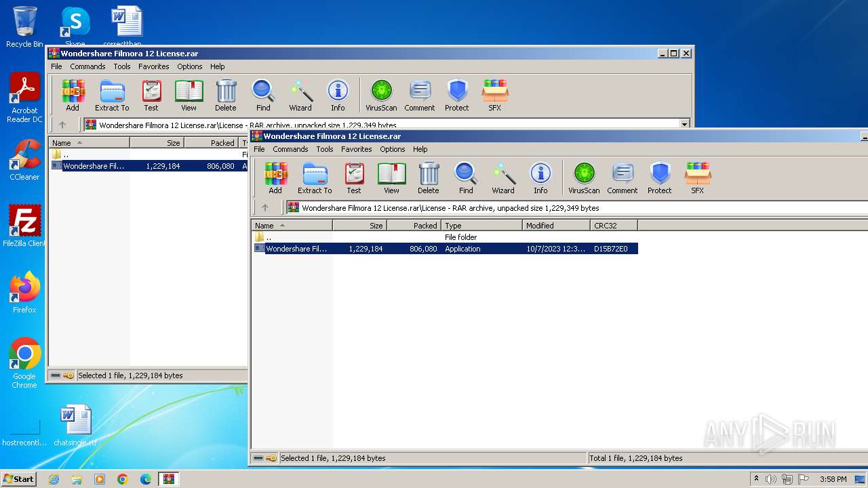Go up one level in back window
Image resolution: width=868 pixels, height=488 pixels.
[62, 125]
